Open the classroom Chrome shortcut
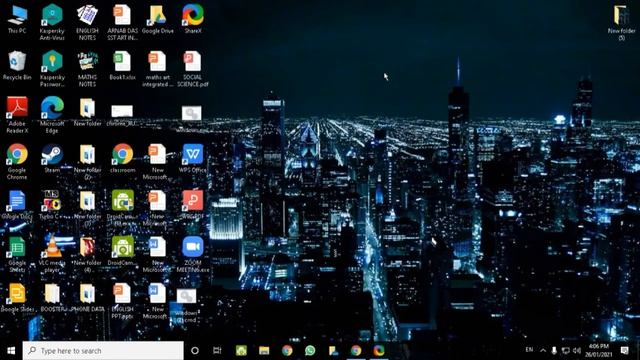640x360 pixels. coord(122,158)
